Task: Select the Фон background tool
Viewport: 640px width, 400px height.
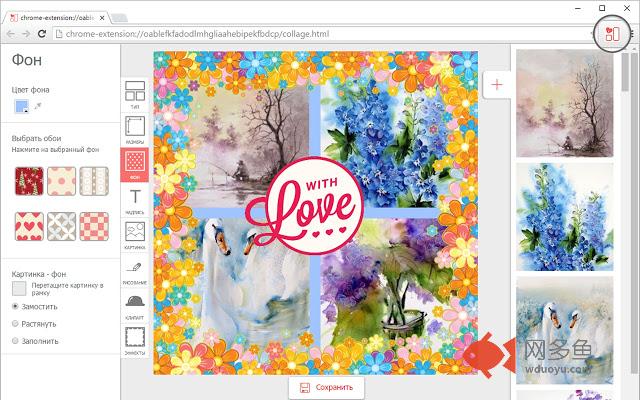Action: 135,165
